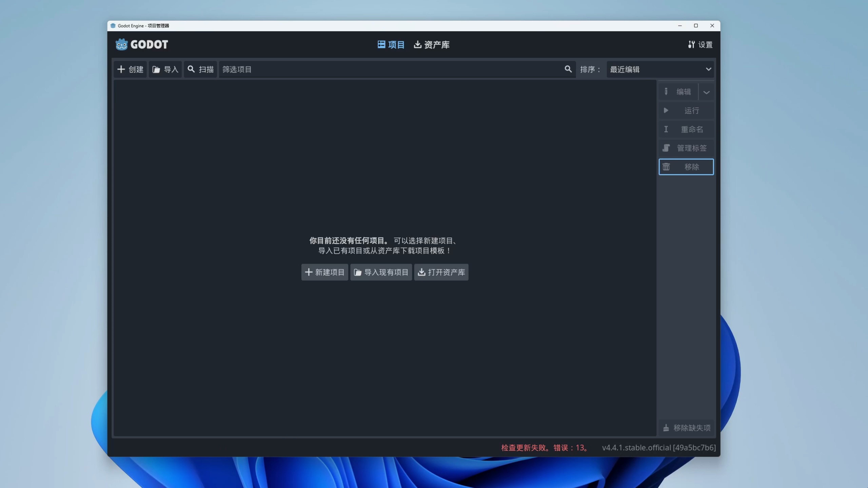This screenshot has width=868, height=488.
Task: Click the Godot mascot logo icon
Action: pos(121,44)
